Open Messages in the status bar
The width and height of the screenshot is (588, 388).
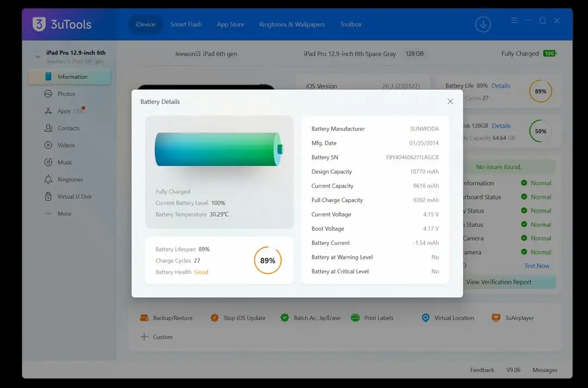[x=545, y=370]
